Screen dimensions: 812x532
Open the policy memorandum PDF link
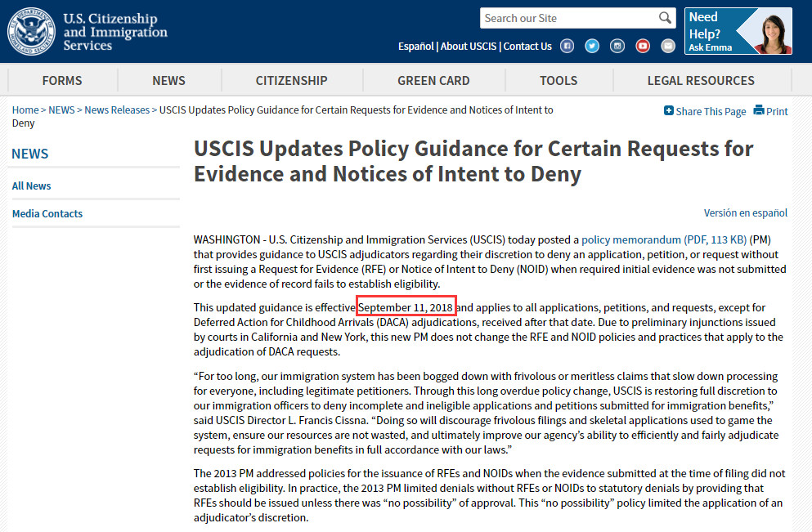pos(663,240)
